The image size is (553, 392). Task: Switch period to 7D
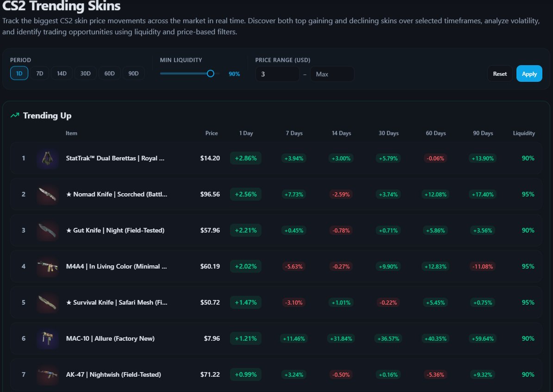pyautogui.click(x=40, y=73)
